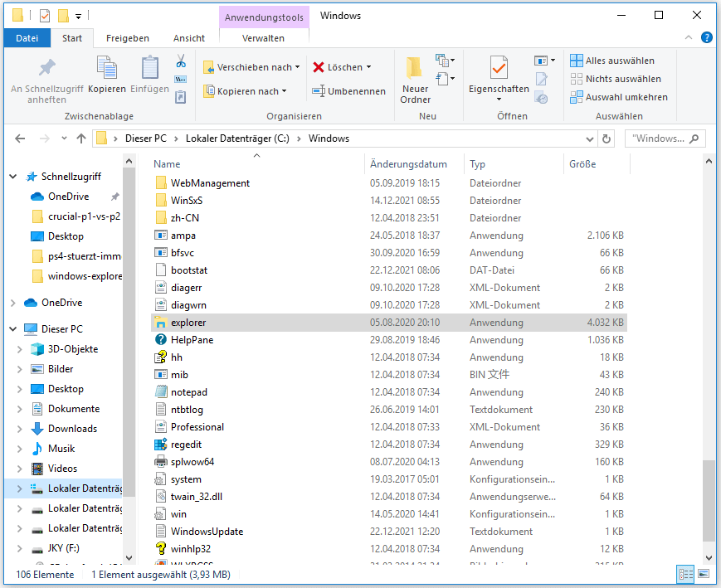Screen dimensions: 721x588
Task: Click the Anwendungstools contextual tab
Action: pos(264,17)
